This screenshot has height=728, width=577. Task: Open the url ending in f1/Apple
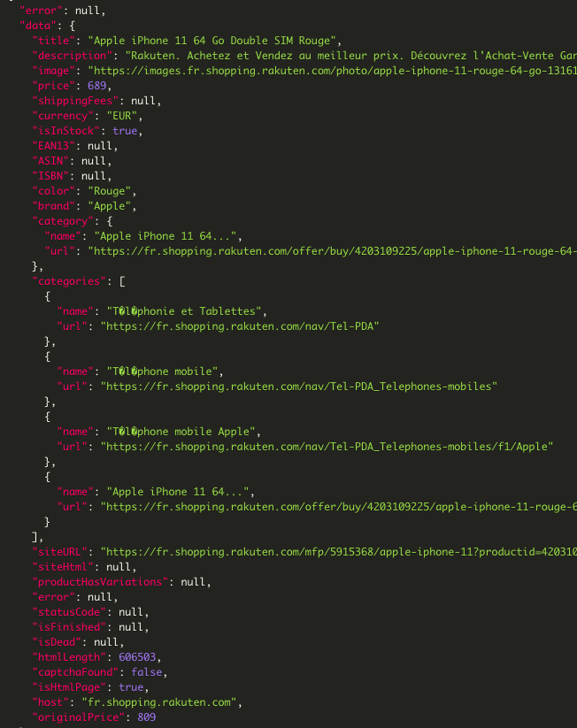pyautogui.click(x=327, y=447)
